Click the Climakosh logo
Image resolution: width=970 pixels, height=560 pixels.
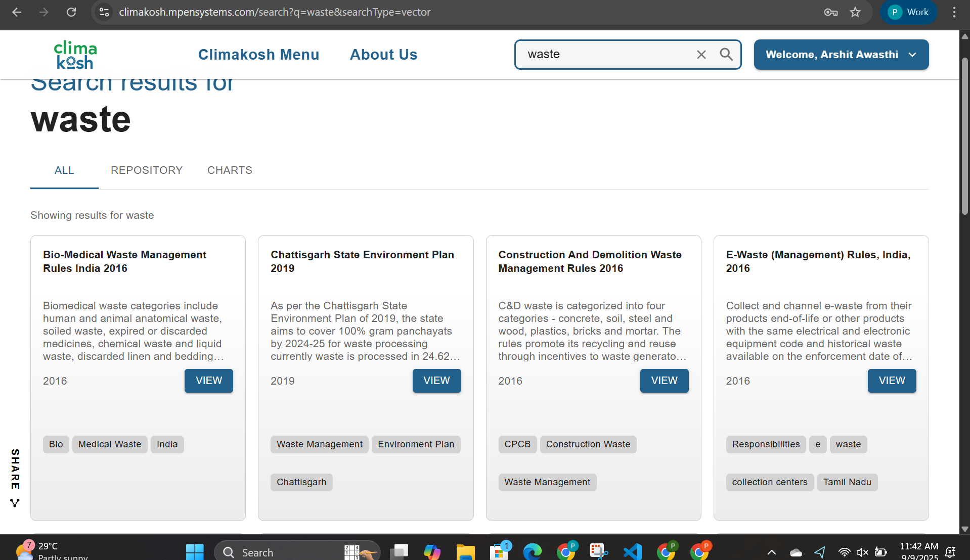pos(75,55)
